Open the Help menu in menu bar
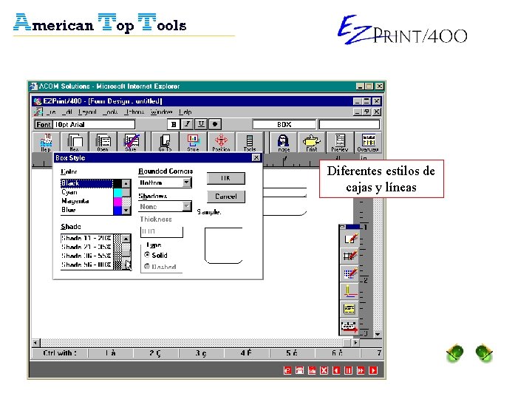The width and height of the screenshot is (532, 399). 185,112
